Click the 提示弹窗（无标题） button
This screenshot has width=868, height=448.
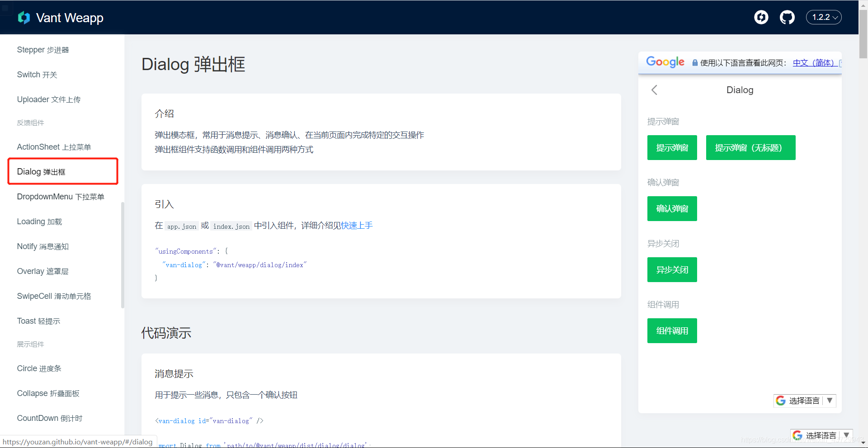tap(750, 147)
